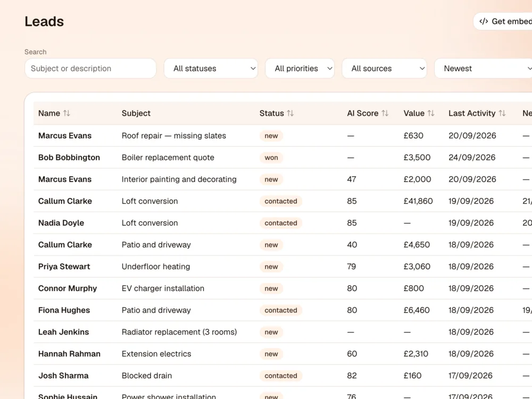The height and width of the screenshot is (399, 532).
Task: Sort by Status using its sort arrows
Action: click(x=290, y=113)
